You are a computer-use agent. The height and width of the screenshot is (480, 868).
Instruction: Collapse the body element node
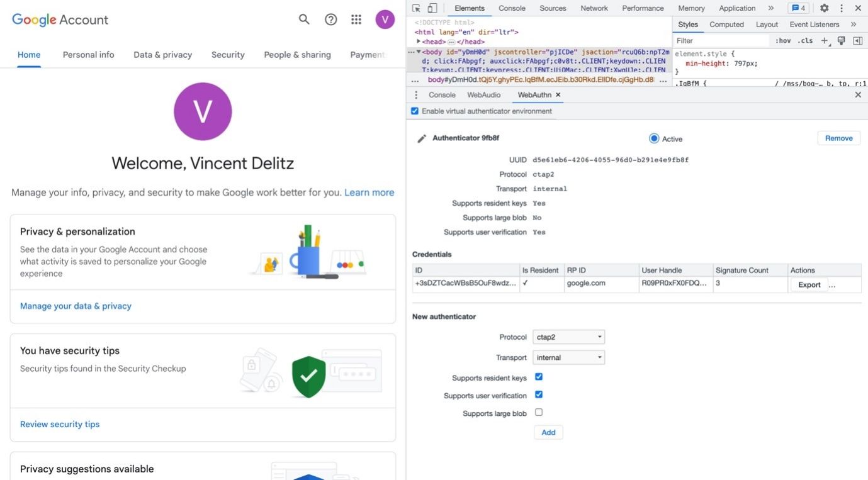419,52
